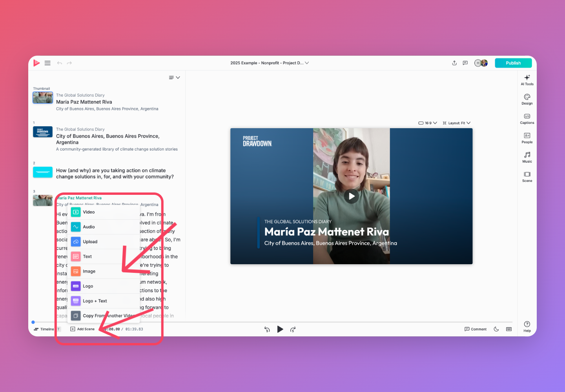Viewport: 565px width, 392px height.
Task: Open the Music panel
Action: click(527, 157)
